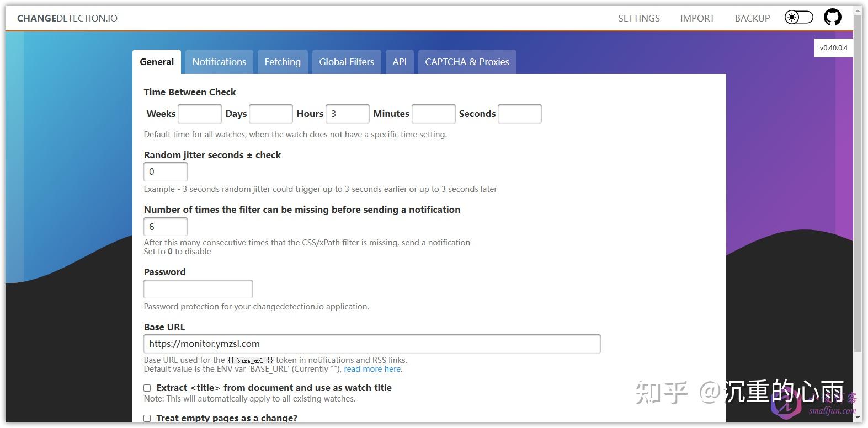Viewport: 868px width, 428px height.
Task: Open the Global Filters tab
Action: (x=347, y=62)
